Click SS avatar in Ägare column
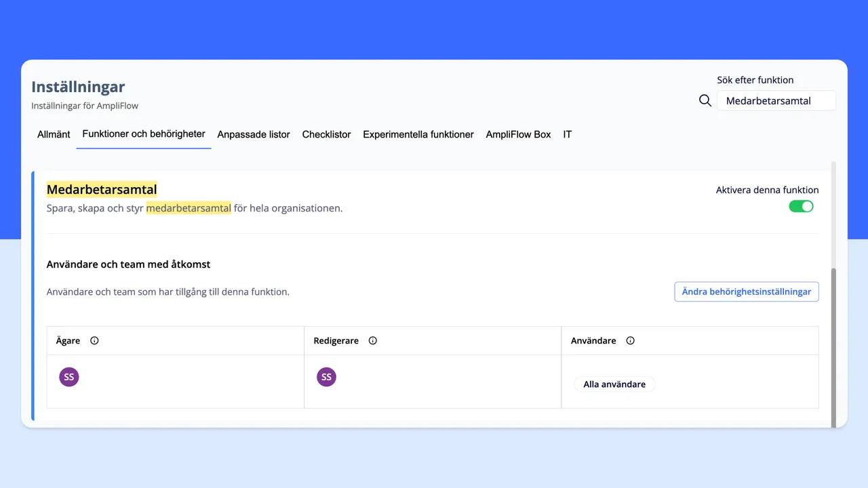Screen dimensions: 868x488 68,377
